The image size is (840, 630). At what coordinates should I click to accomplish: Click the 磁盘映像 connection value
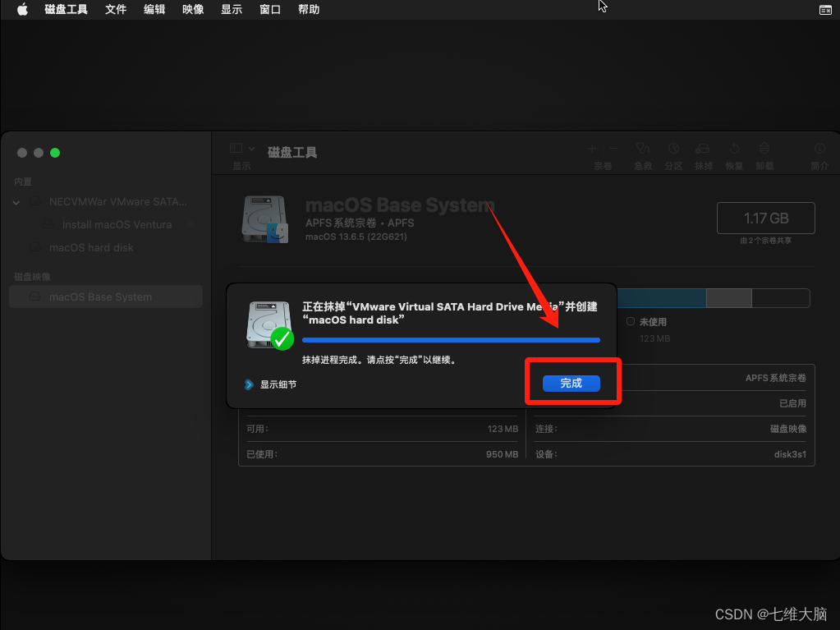pyautogui.click(x=788, y=429)
